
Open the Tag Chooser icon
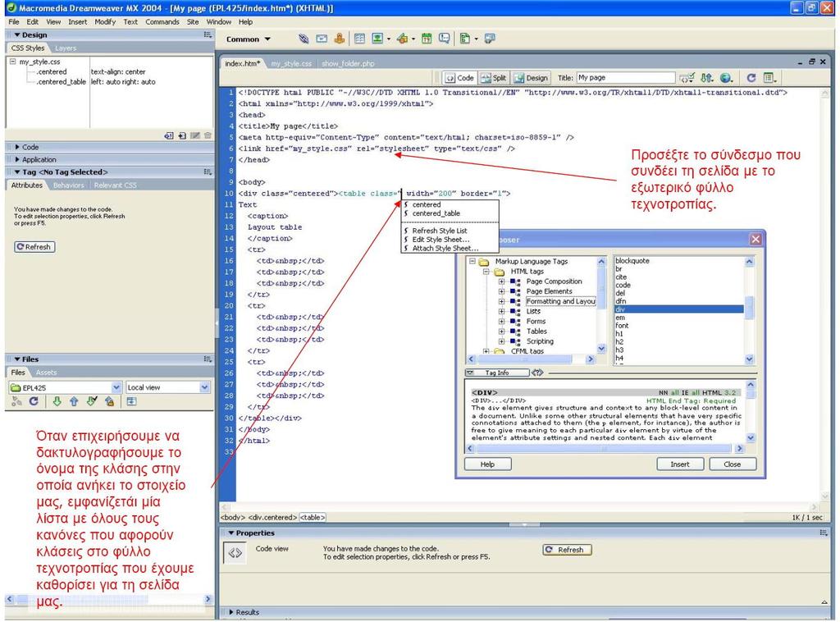pyautogui.click(x=490, y=39)
